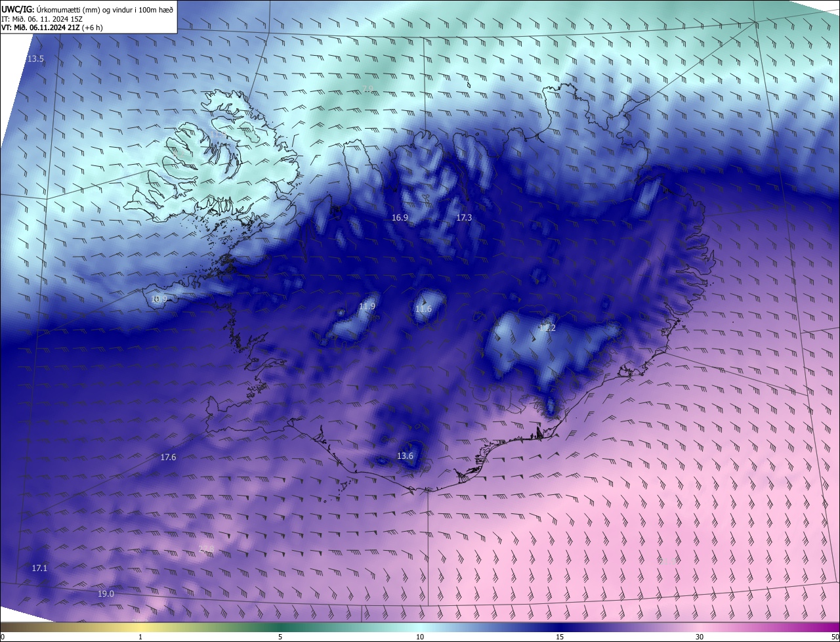Click the 10.9 value label
Viewport: 840px width, 642px height.
tap(159, 299)
